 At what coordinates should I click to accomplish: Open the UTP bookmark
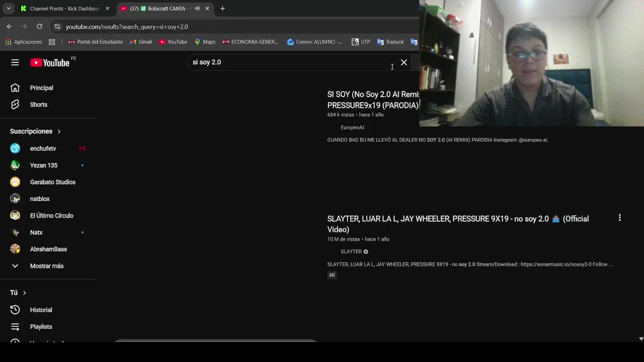pyautogui.click(x=361, y=42)
